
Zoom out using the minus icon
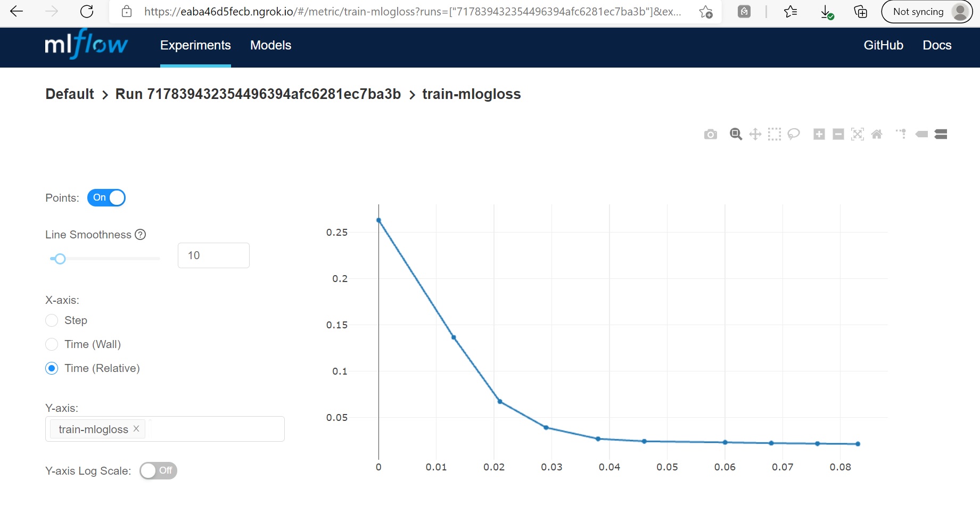tap(838, 134)
